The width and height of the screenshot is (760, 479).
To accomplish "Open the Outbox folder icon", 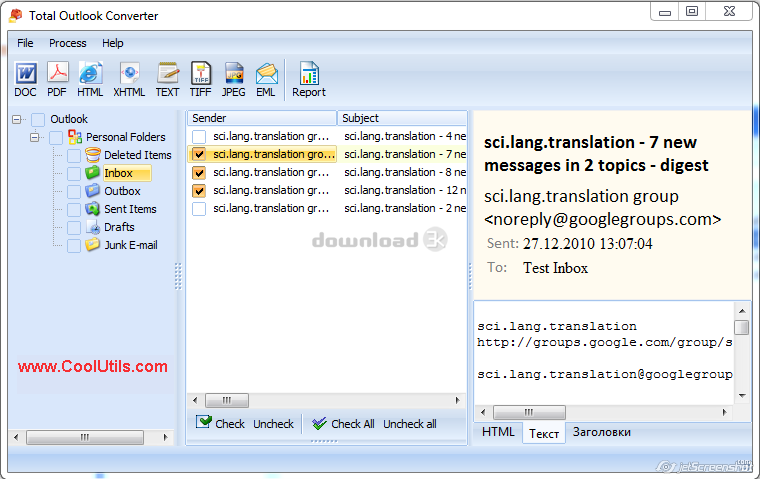I will click(93, 191).
